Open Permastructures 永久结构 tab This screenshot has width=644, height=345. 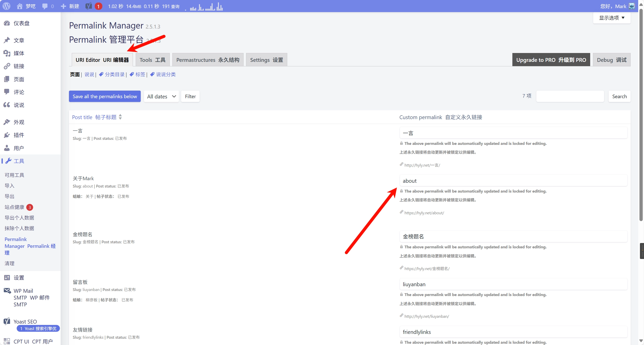(208, 60)
